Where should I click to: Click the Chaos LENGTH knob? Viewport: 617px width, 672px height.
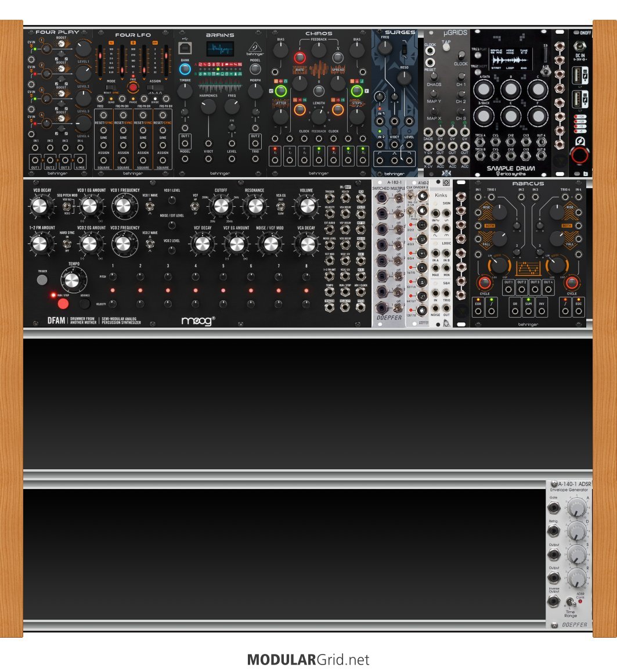319,117
